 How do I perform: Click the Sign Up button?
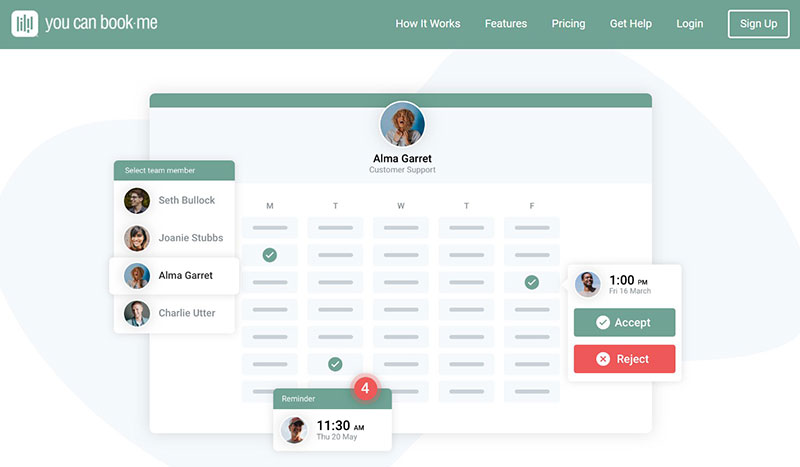point(759,23)
